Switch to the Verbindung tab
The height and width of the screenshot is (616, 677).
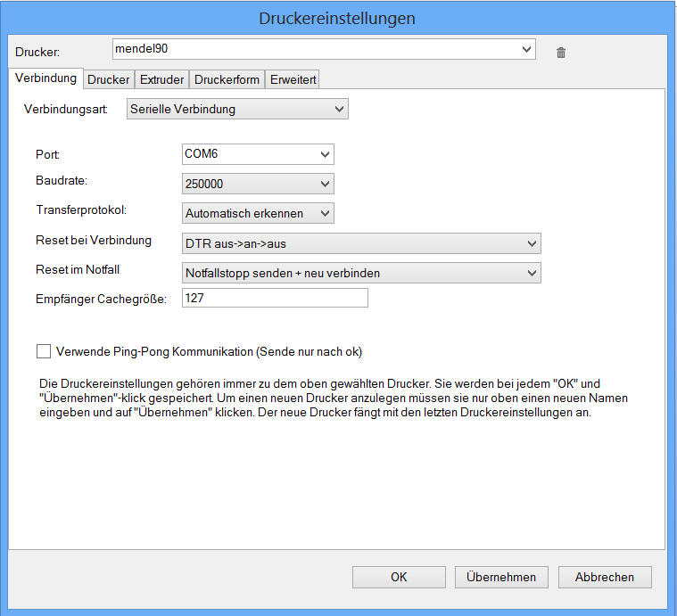pyautogui.click(x=45, y=78)
